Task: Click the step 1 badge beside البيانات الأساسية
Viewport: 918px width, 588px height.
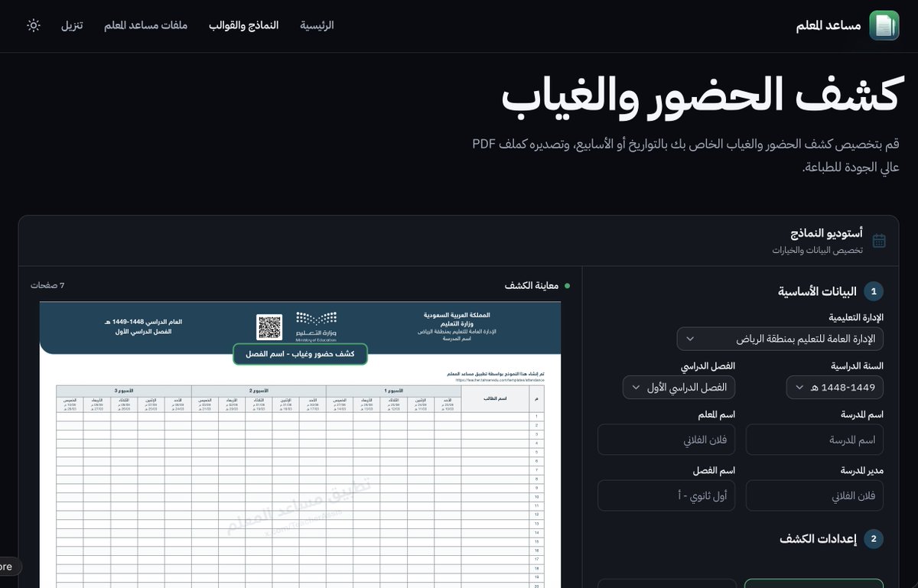Action: tap(874, 291)
